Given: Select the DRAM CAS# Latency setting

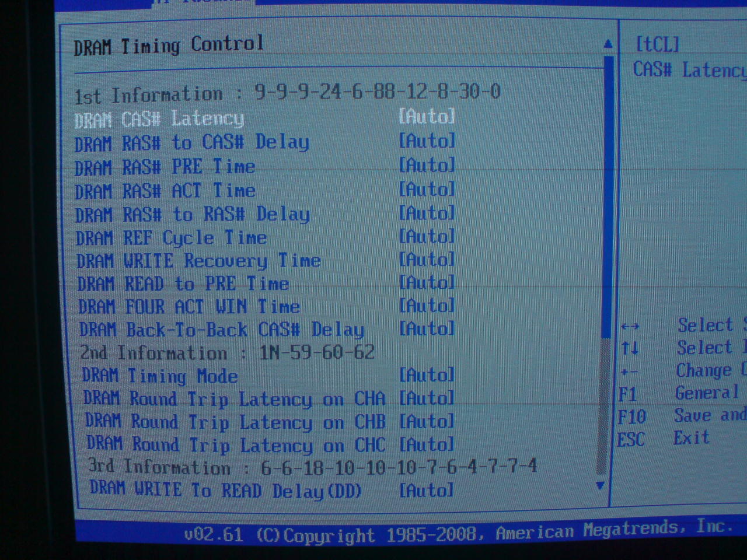Looking at the screenshot, I should coord(159,119).
